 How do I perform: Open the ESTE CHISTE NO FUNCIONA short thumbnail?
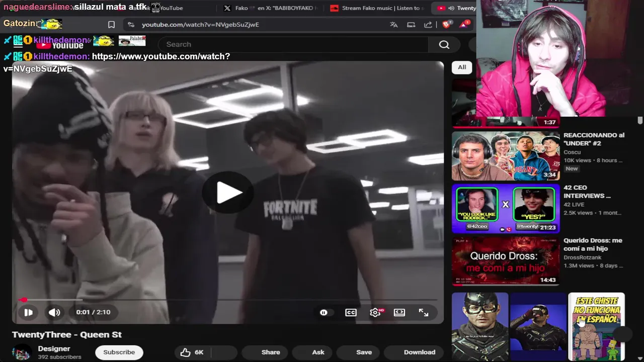click(x=597, y=327)
